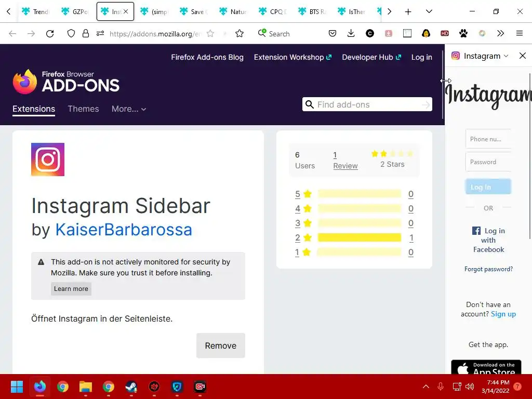Switch to the Save tab
The height and width of the screenshot is (399, 532).
193,11
